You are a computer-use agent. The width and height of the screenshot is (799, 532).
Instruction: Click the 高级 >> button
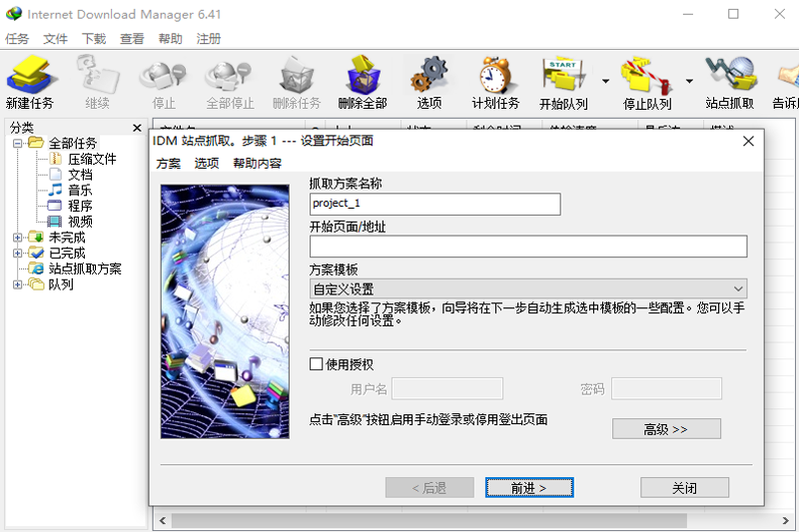click(666, 429)
